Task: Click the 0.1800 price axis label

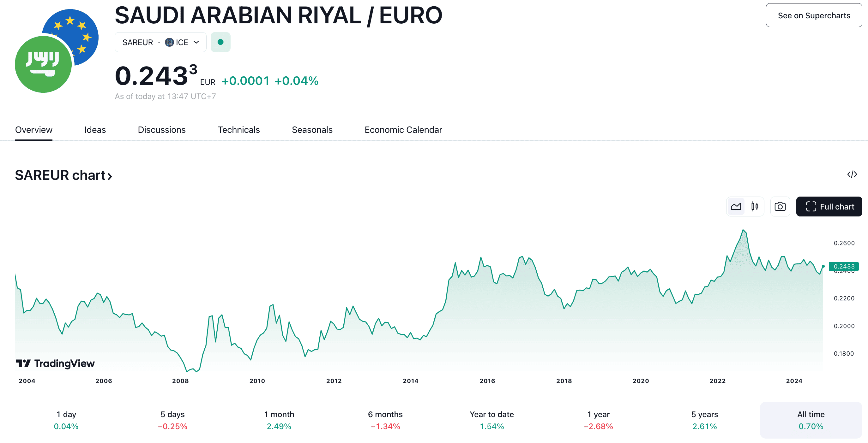Action: (844, 353)
